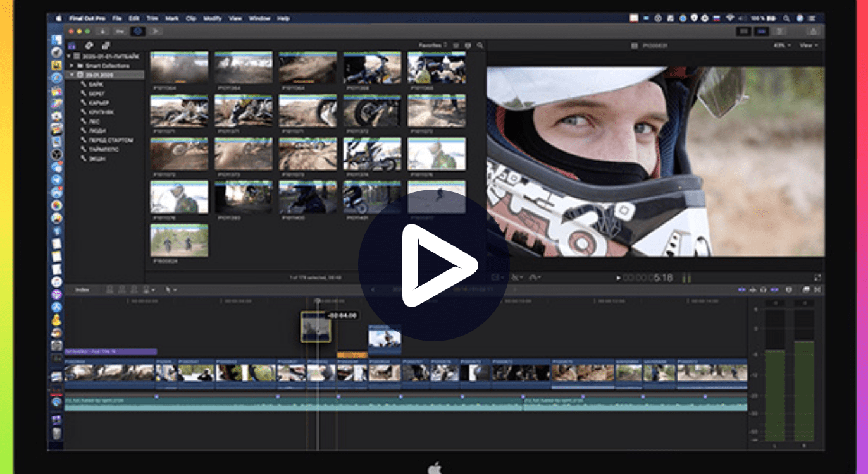Click the Share icon in toolbar
868x474 pixels.
(x=813, y=30)
